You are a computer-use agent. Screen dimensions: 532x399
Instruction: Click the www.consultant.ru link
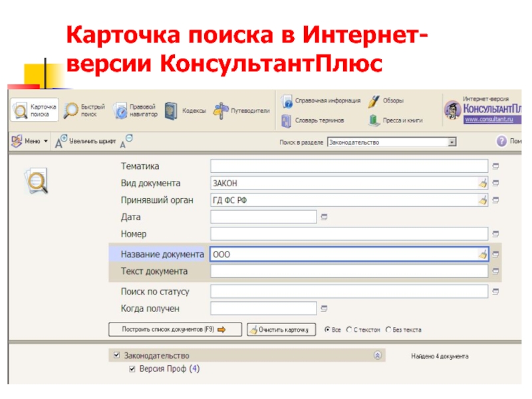tap(489, 119)
